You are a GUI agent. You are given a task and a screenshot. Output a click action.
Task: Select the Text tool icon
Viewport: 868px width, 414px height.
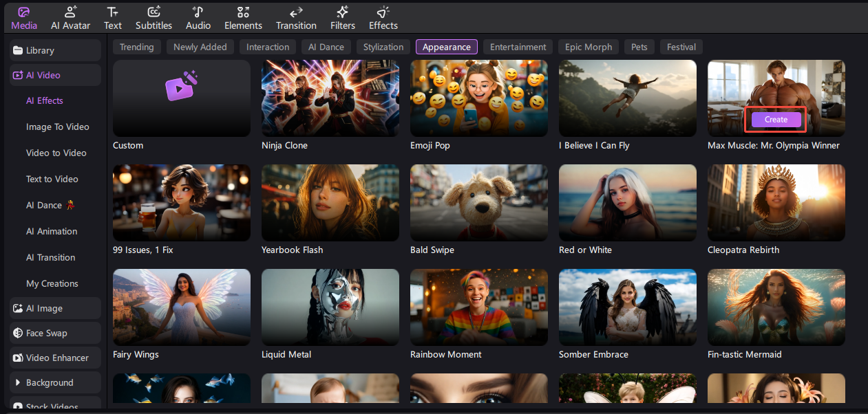[113, 12]
